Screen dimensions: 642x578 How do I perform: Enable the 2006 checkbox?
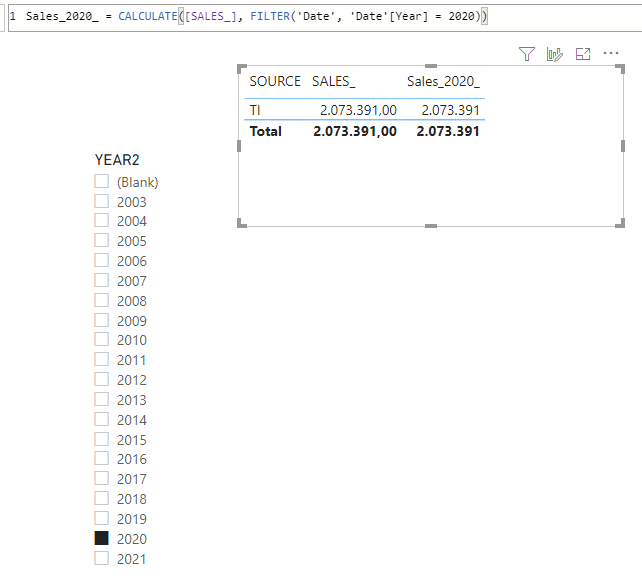point(102,260)
